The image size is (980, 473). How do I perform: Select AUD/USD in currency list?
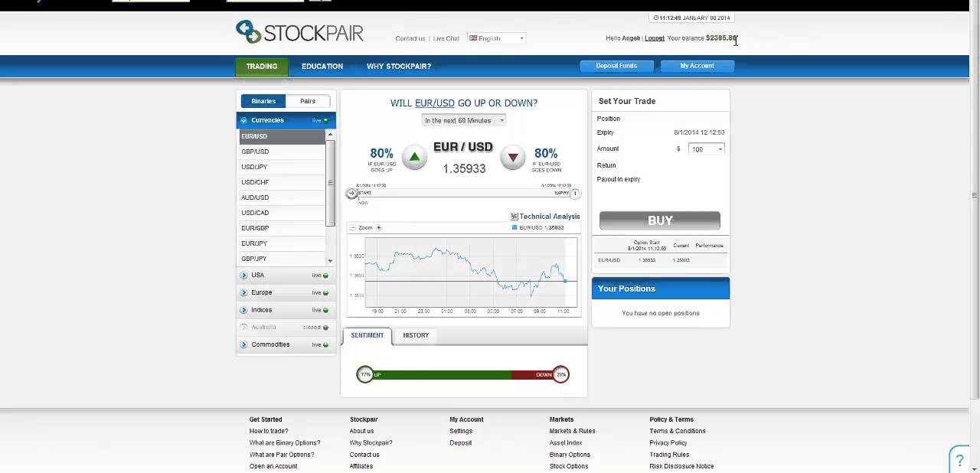pos(283,197)
